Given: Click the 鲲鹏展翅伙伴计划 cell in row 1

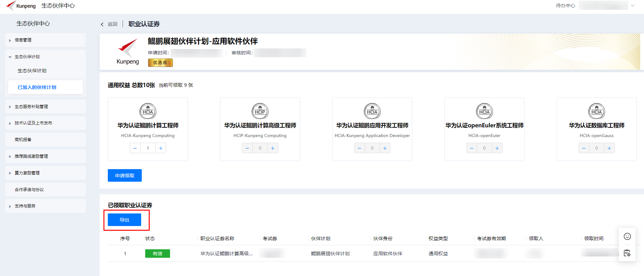Looking at the screenshot, I should point(330,253).
